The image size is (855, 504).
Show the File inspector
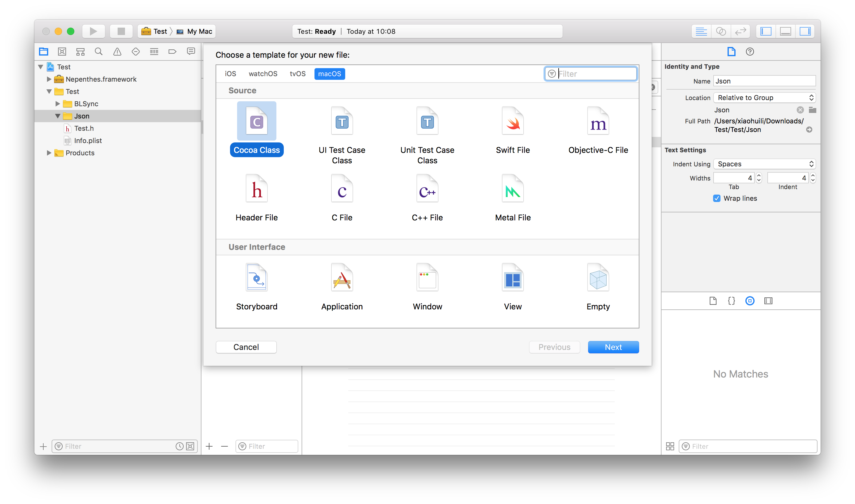[x=731, y=52]
